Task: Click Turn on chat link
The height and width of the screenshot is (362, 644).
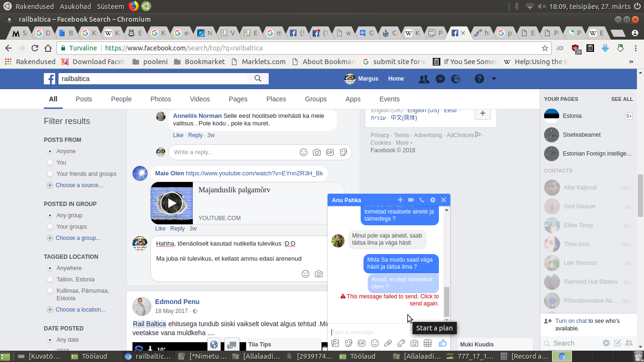Action: click(571, 321)
